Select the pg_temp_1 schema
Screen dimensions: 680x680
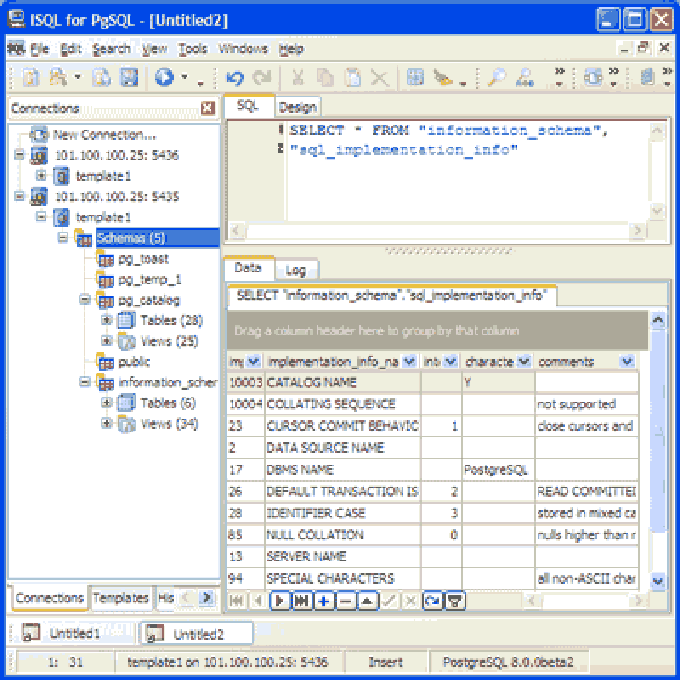pos(150,280)
